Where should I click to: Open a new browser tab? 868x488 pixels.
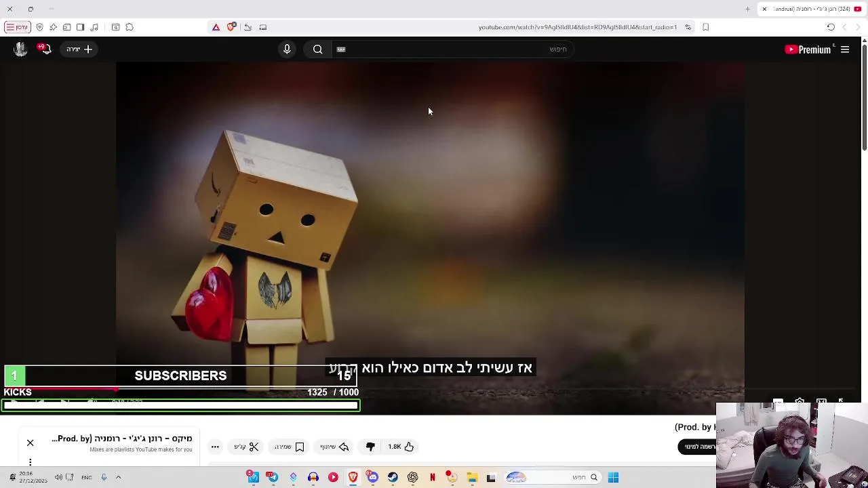pyautogui.click(x=747, y=9)
